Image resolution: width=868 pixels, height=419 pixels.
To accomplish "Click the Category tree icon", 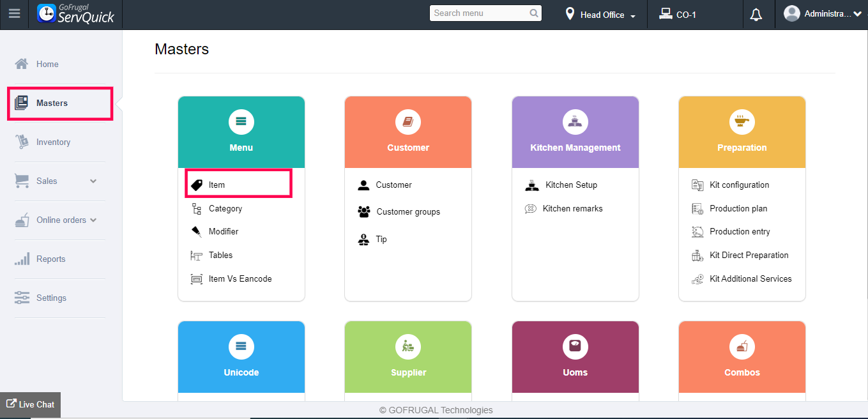I will coord(197,208).
